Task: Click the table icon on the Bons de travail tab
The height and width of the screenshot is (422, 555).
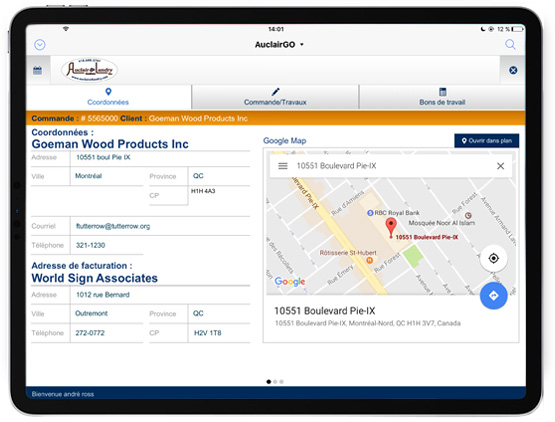Action: (442, 92)
